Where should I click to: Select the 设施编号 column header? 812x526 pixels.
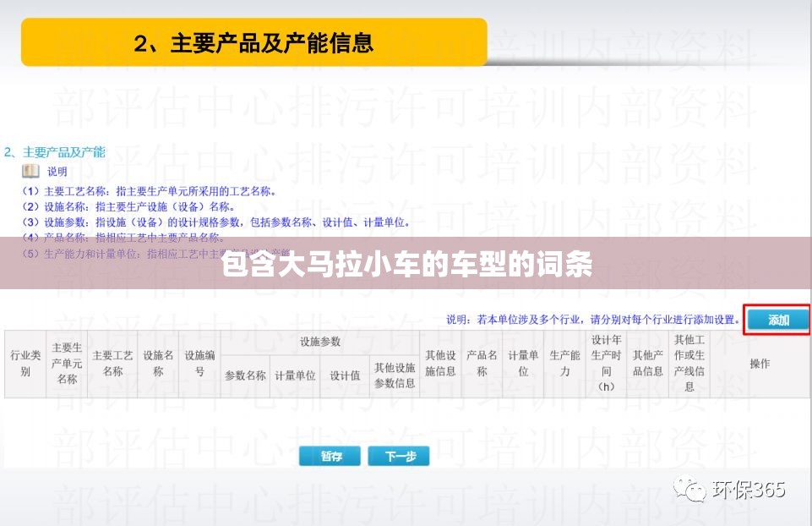coord(199,364)
